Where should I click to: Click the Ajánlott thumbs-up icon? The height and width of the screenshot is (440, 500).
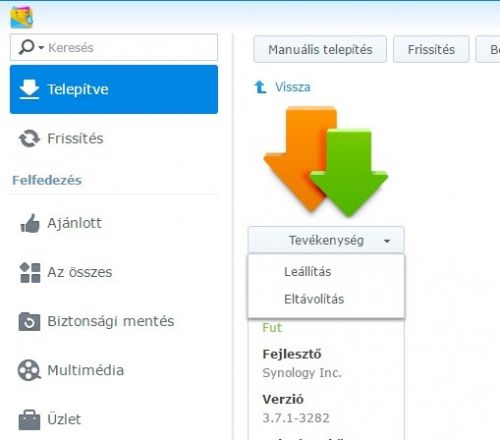tap(30, 223)
